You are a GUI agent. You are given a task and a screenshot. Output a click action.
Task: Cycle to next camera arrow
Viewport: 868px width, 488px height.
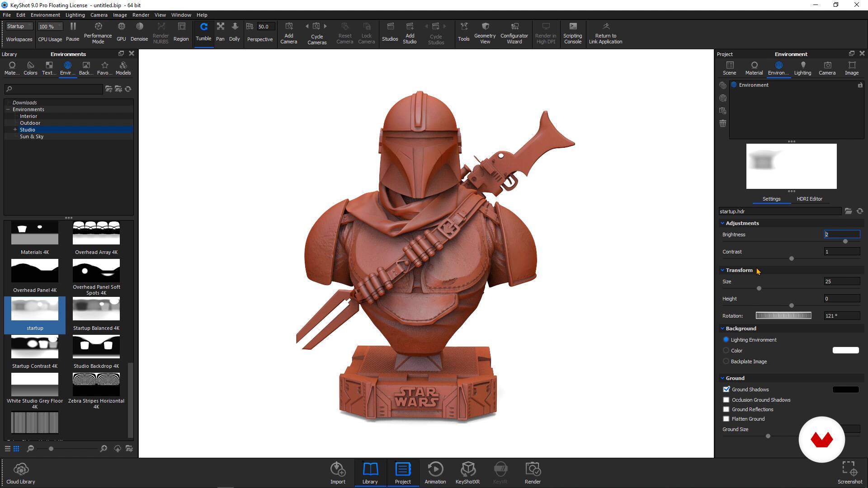(325, 26)
